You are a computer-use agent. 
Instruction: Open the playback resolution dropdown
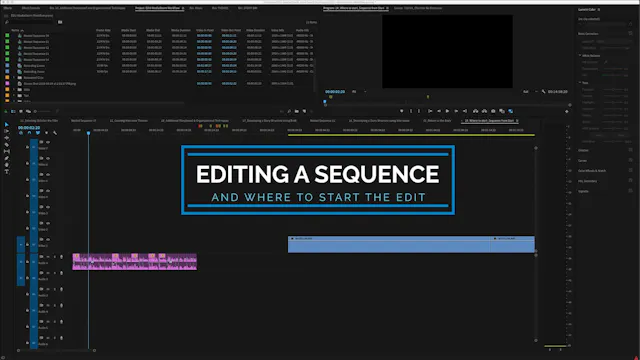tap(530, 92)
